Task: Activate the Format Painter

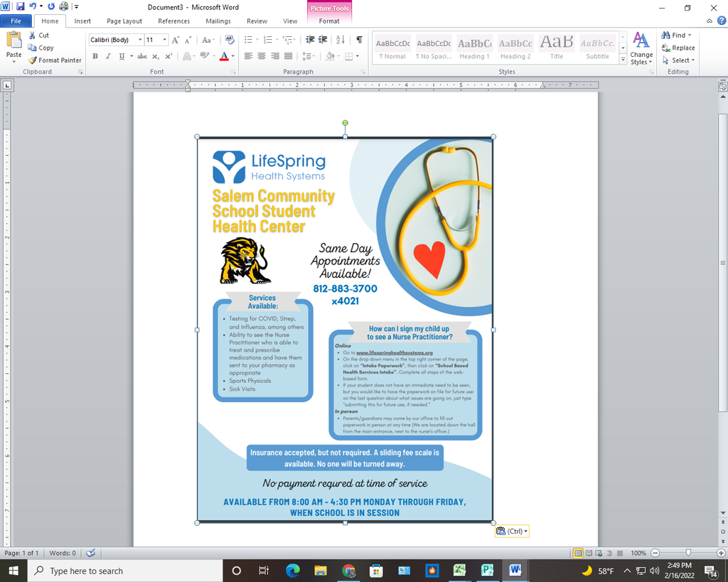Action: click(x=54, y=60)
